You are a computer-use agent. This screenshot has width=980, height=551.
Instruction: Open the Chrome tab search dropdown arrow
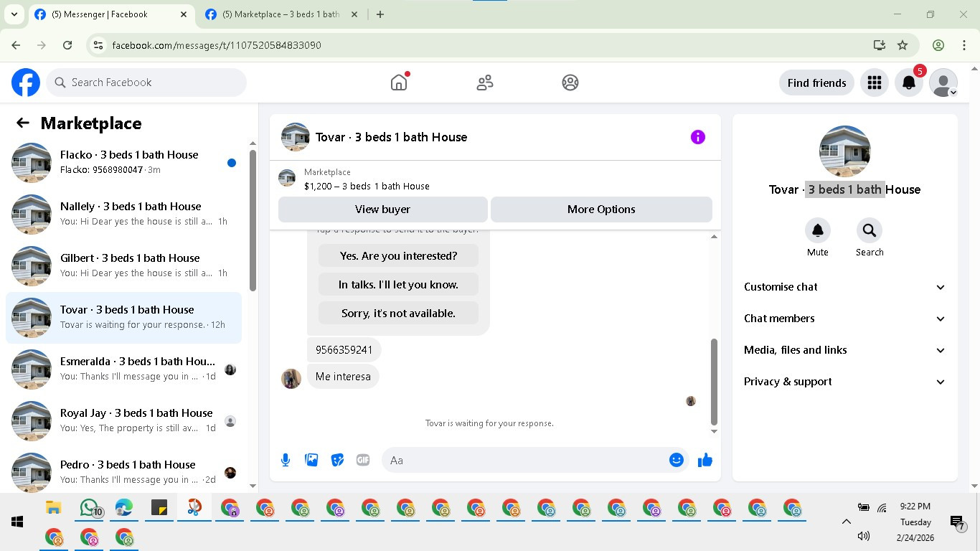[x=14, y=14]
